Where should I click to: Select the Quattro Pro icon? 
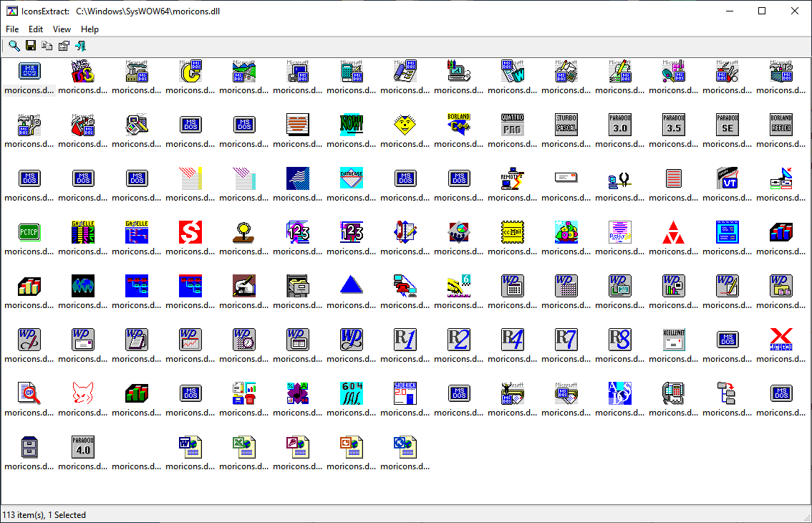[x=513, y=124]
